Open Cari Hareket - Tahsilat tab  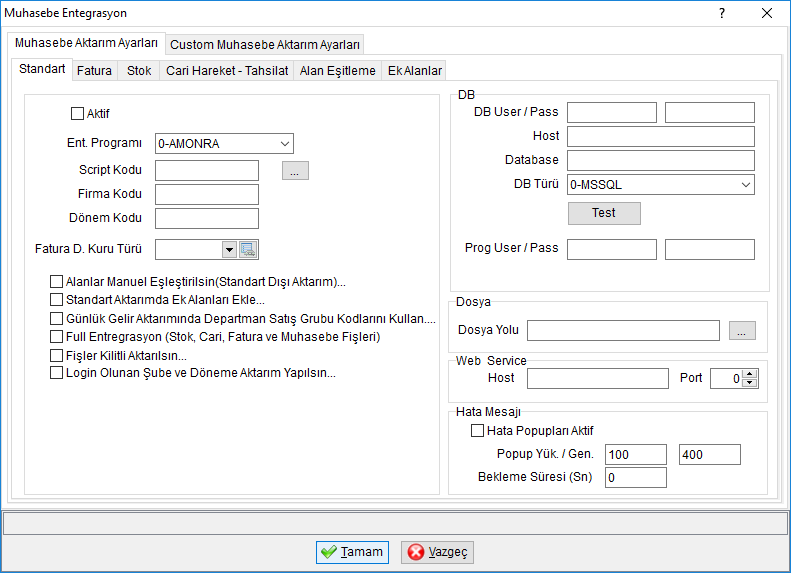point(227,71)
